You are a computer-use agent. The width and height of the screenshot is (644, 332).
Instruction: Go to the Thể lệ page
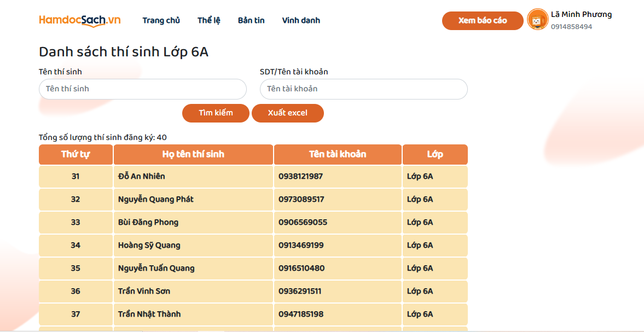[x=208, y=20]
